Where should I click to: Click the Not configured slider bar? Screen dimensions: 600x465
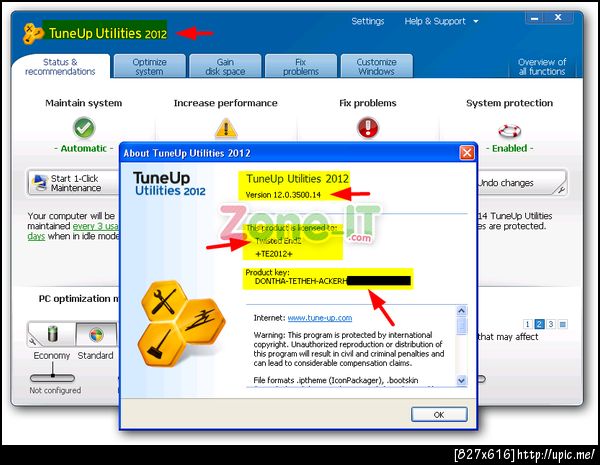click(x=52, y=378)
